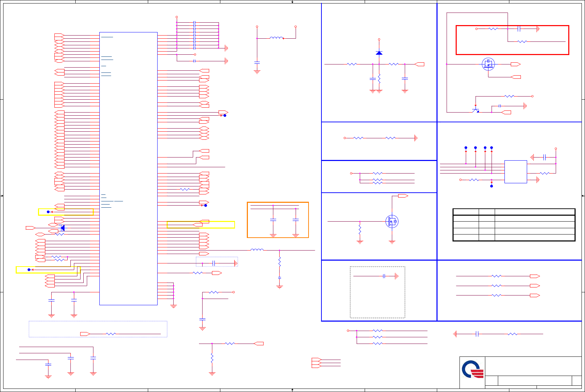Click the black-bordered table in the right section
This screenshot has height=392, width=585.
[x=514, y=225]
